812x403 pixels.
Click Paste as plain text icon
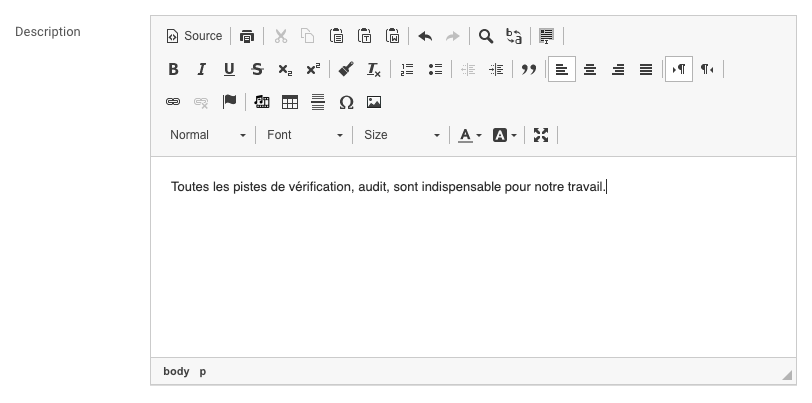(x=365, y=36)
